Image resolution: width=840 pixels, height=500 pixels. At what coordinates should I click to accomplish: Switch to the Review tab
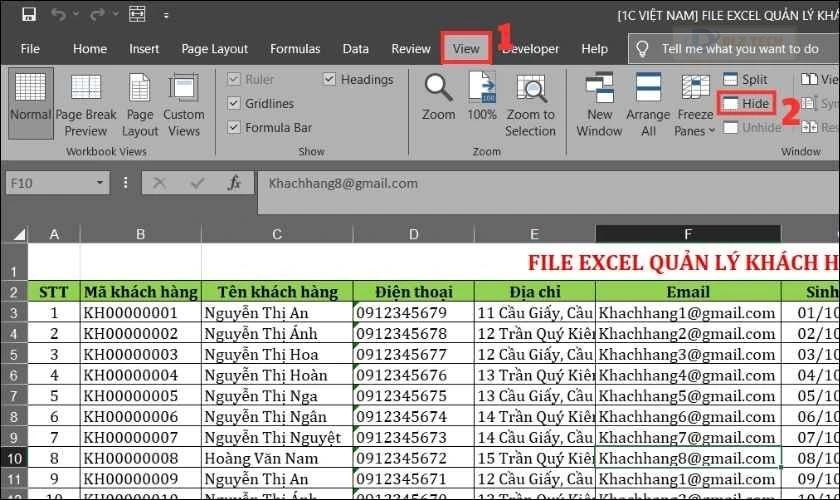tap(410, 49)
